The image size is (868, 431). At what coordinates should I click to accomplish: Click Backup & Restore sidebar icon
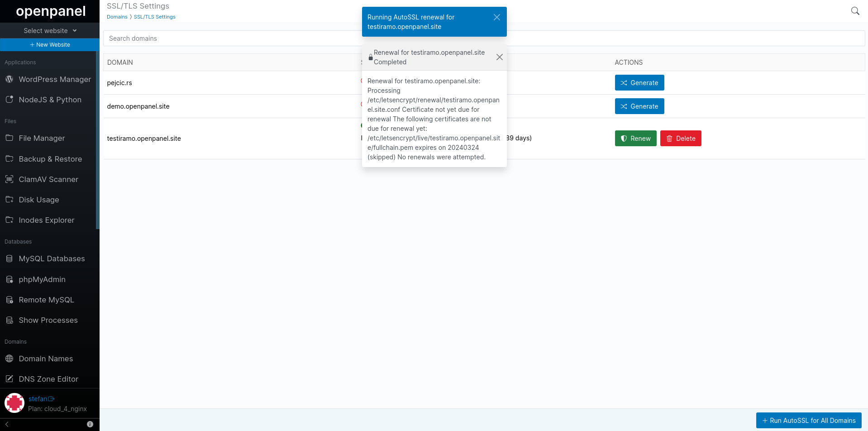tap(9, 159)
